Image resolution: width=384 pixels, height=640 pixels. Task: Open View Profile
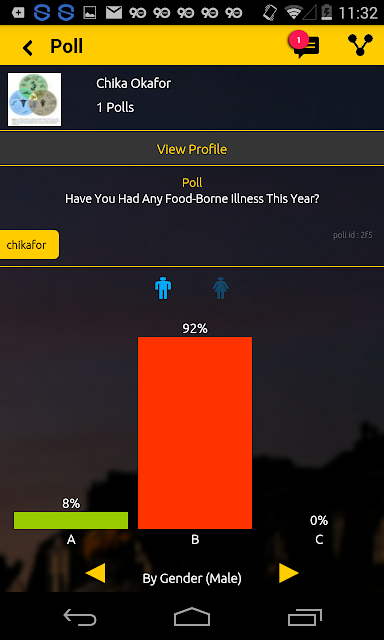click(192, 149)
